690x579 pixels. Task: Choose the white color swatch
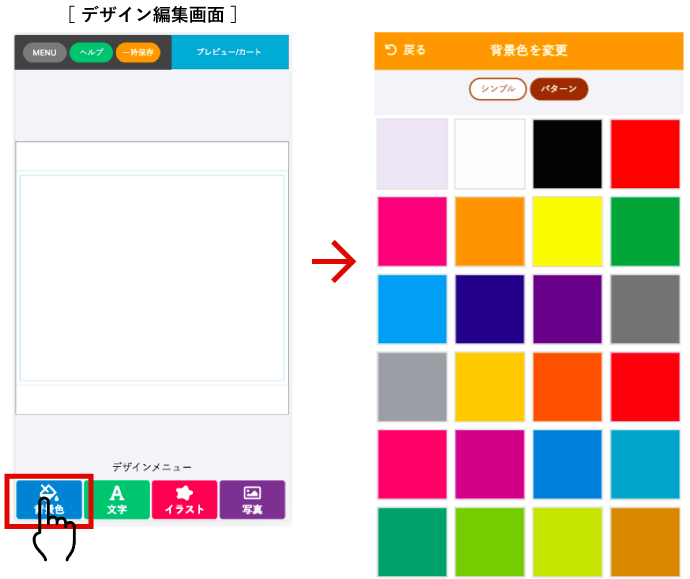(490, 154)
